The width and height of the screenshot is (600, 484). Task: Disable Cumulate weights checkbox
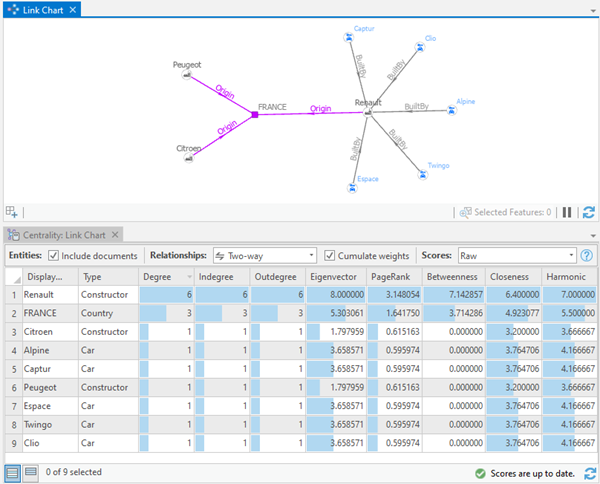[x=330, y=256]
